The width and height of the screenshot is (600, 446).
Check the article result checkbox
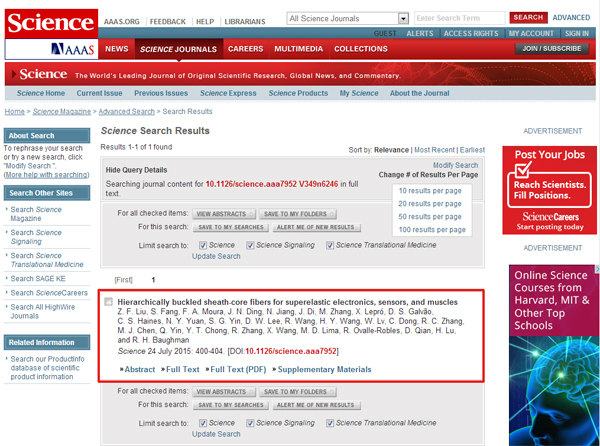109,301
